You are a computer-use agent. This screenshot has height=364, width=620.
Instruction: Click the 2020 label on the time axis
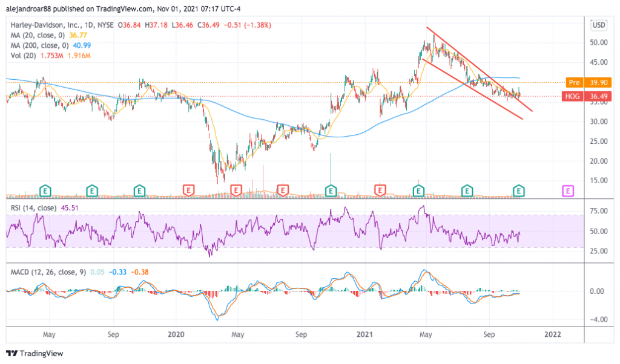176,334
